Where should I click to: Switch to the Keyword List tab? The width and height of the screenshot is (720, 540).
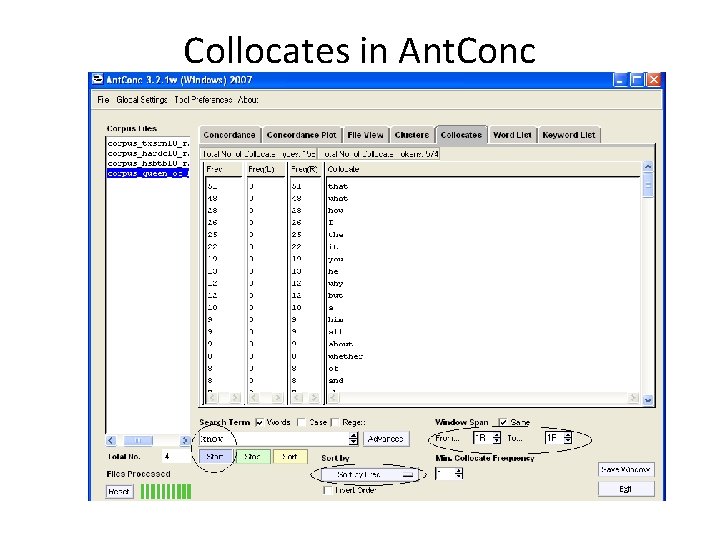click(568, 135)
